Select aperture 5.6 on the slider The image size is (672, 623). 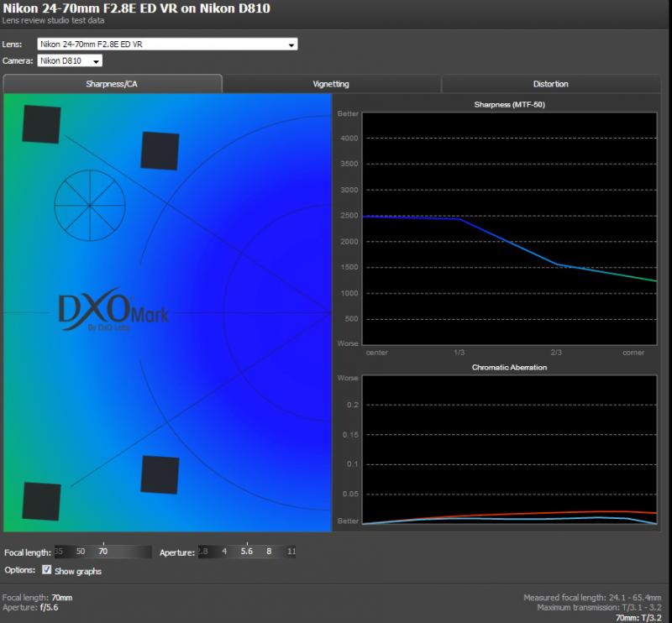(x=247, y=552)
